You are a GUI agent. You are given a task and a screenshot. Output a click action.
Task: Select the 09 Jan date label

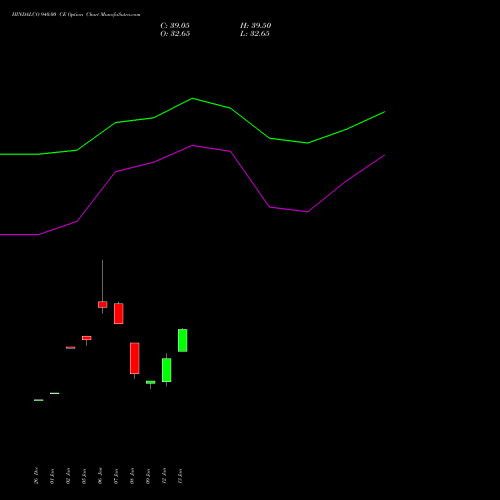(x=148, y=476)
